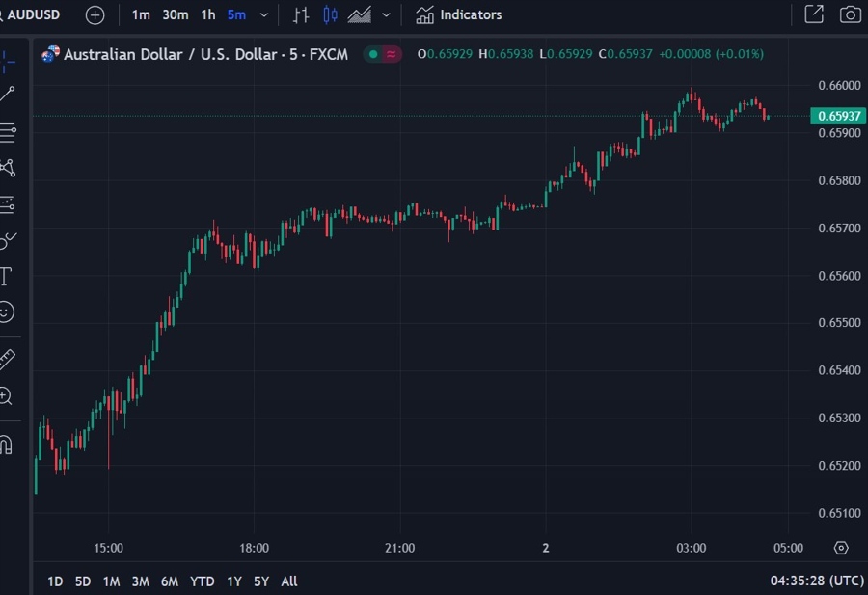
Task: Switch to the 1h timeframe
Action: (208, 14)
